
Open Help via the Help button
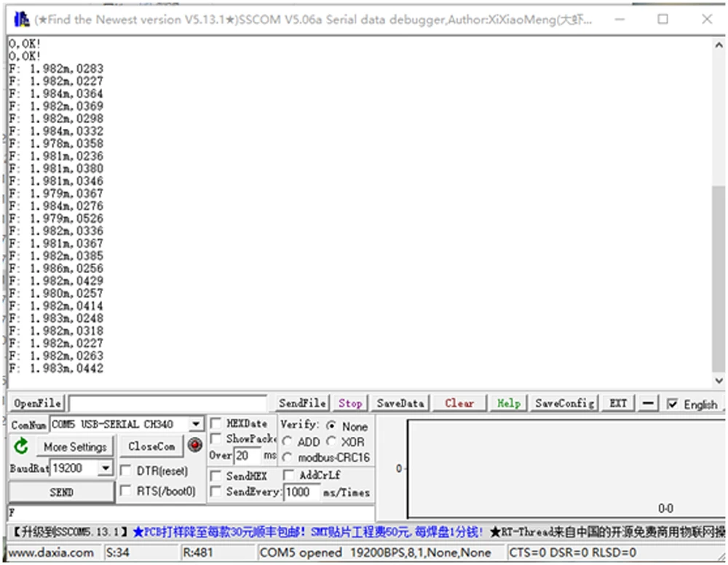click(x=509, y=403)
